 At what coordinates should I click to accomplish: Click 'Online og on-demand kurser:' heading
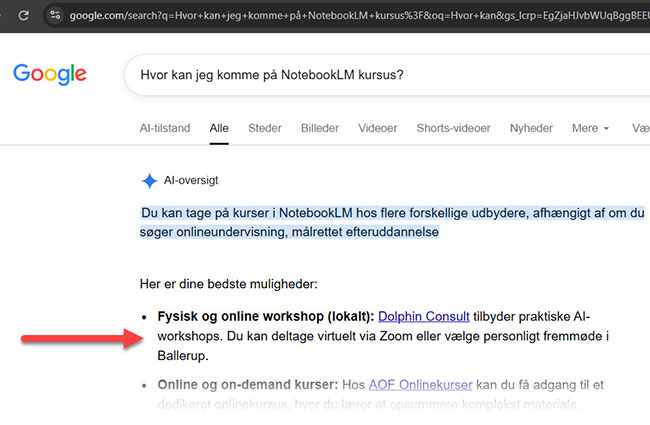[x=248, y=385]
